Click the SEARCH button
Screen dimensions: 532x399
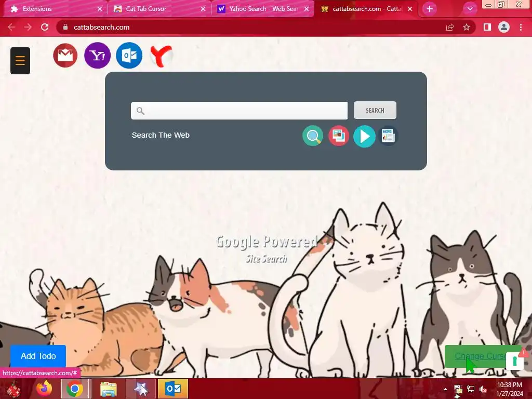(375, 110)
